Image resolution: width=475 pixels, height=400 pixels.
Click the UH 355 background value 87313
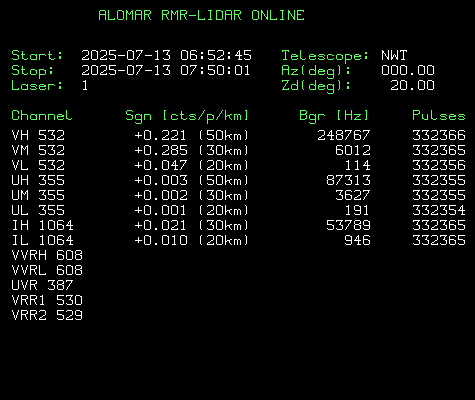click(x=348, y=180)
